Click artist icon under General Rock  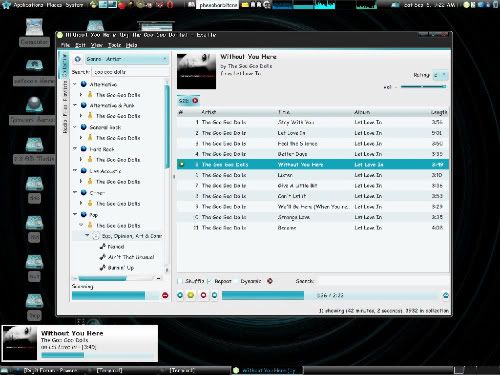point(90,137)
